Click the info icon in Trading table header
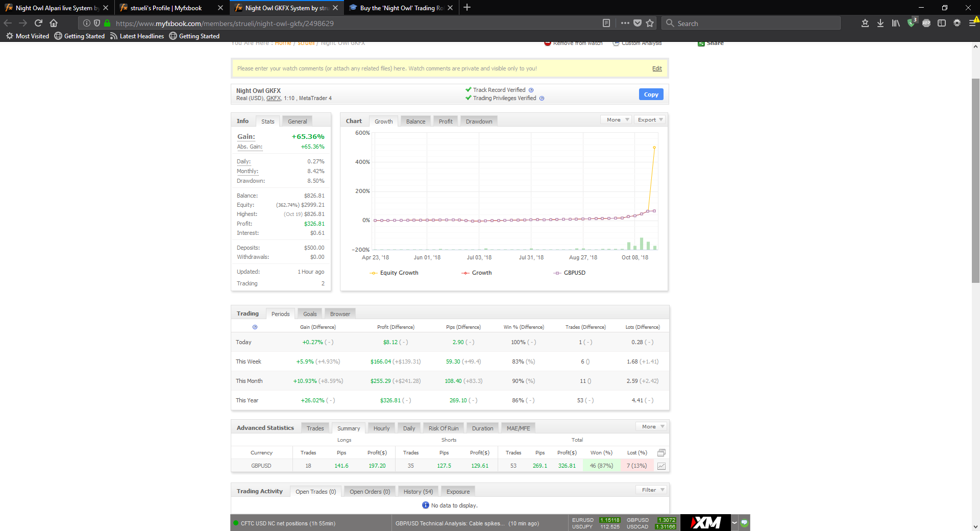 (x=255, y=327)
